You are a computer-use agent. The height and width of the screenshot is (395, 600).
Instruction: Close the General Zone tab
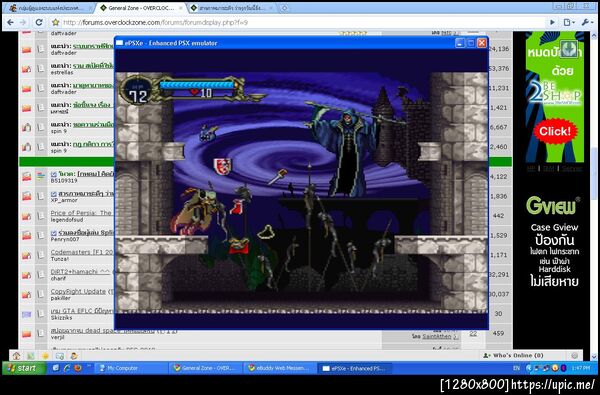(181, 8)
